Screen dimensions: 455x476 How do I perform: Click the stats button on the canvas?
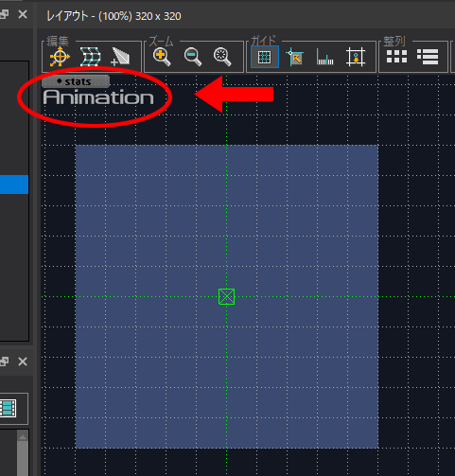(76, 81)
